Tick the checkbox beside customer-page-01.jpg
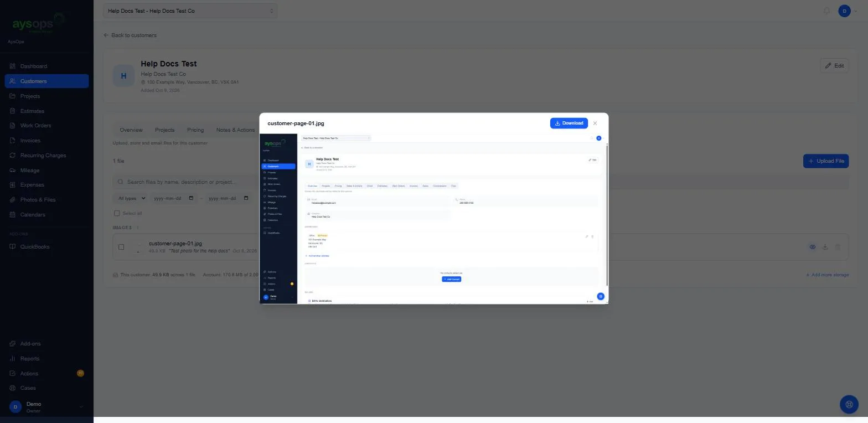This screenshot has width=868, height=423. [x=121, y=247]
